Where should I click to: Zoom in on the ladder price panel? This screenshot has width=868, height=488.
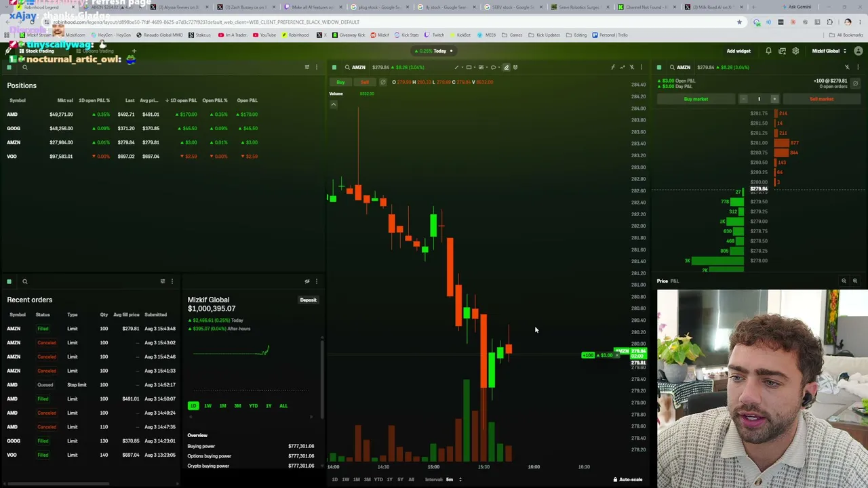(855, 281)
